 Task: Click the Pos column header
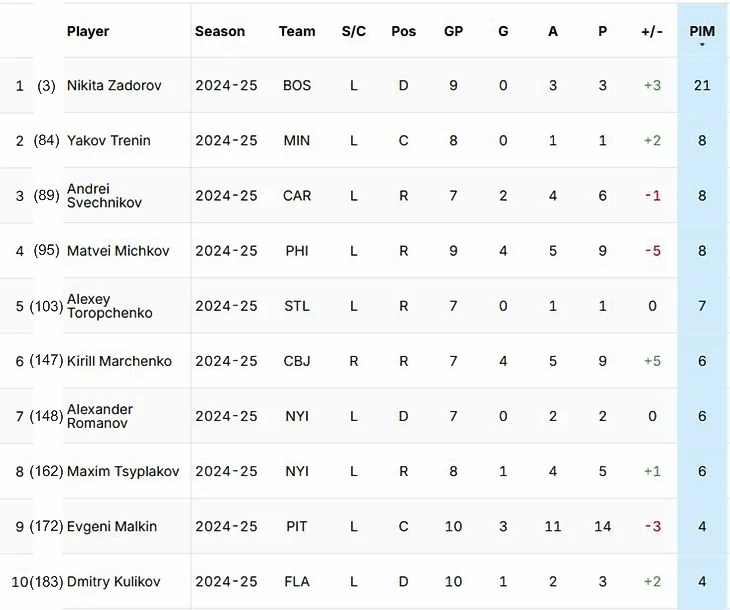click(404, 31)
